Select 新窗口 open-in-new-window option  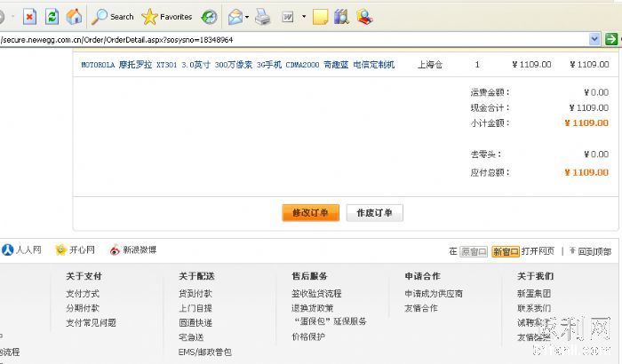click(506, 251)
